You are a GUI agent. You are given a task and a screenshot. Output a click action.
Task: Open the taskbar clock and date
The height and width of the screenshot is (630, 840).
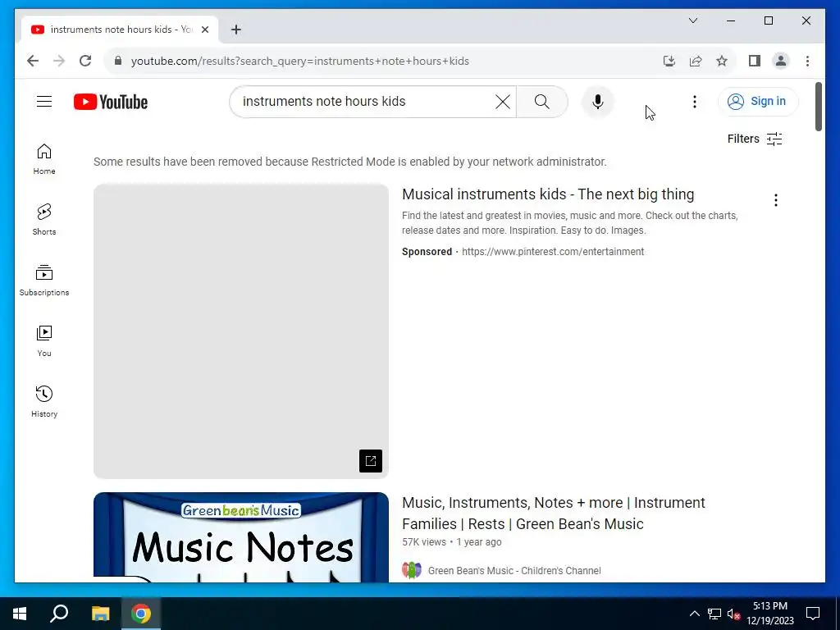(769, 614)
